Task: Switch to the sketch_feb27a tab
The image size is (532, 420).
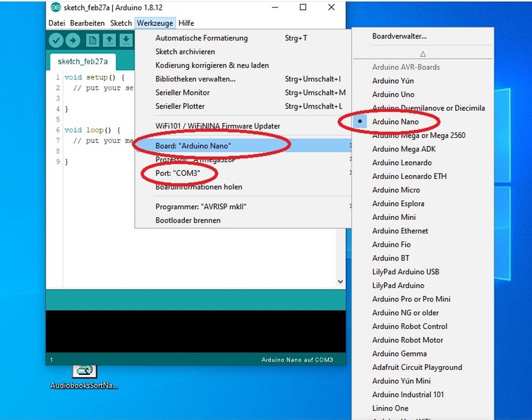Action: click(x=82, y=61)
